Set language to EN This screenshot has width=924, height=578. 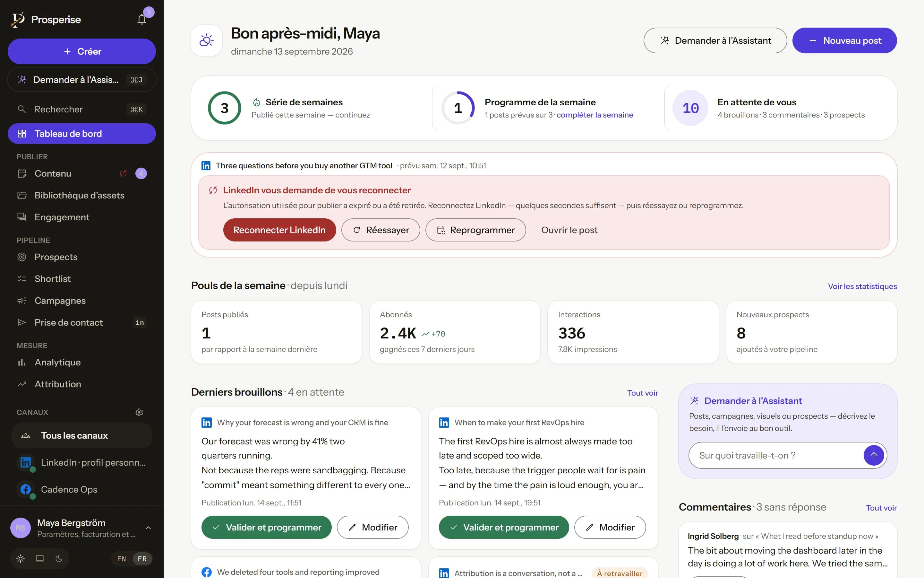pyautogui.click(x=122, y=558)
